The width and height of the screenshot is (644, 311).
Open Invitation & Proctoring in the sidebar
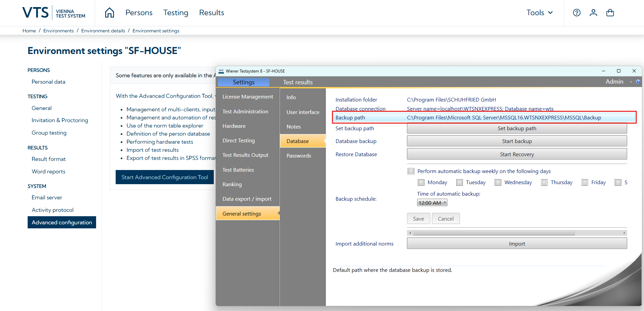[60, 120]
